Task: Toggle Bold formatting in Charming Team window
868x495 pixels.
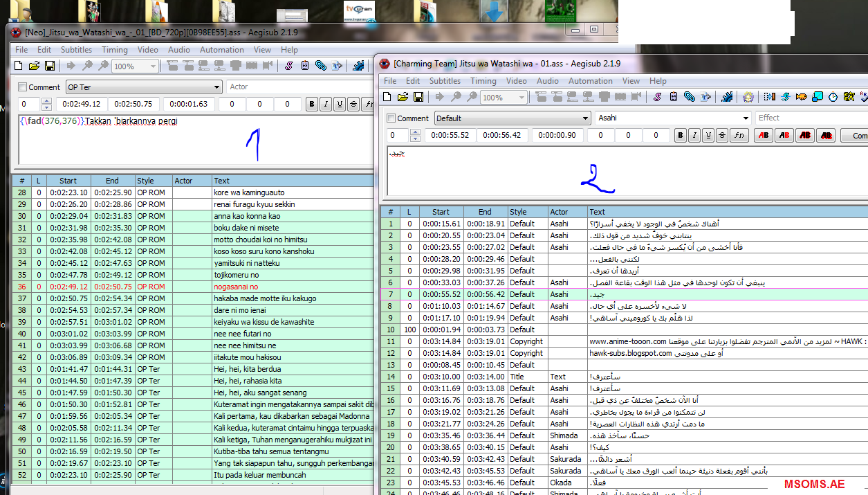Action: [x=681, y=136]
